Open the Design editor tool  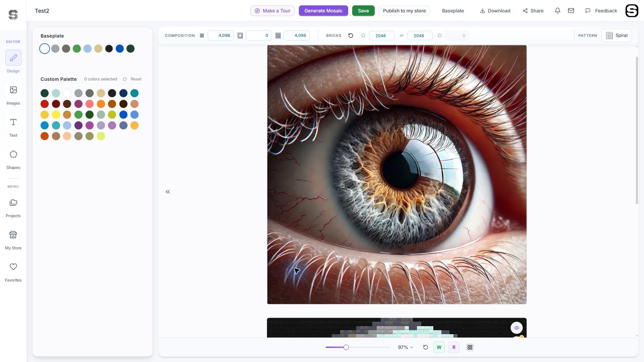coord(13,62)
